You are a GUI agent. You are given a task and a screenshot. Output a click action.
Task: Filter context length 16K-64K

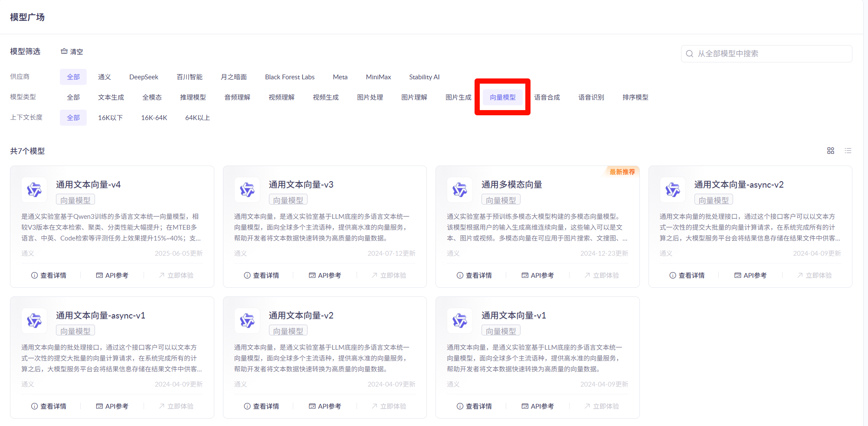[154, 118]
